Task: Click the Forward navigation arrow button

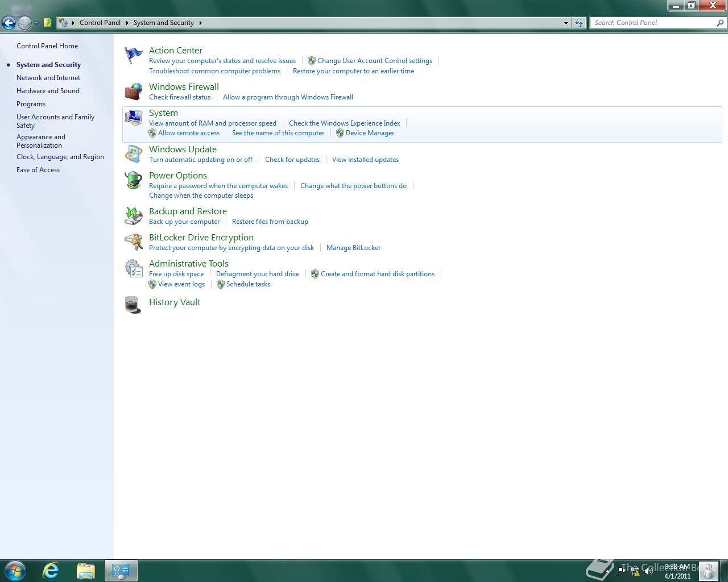Action: click(x=24, y=23)
